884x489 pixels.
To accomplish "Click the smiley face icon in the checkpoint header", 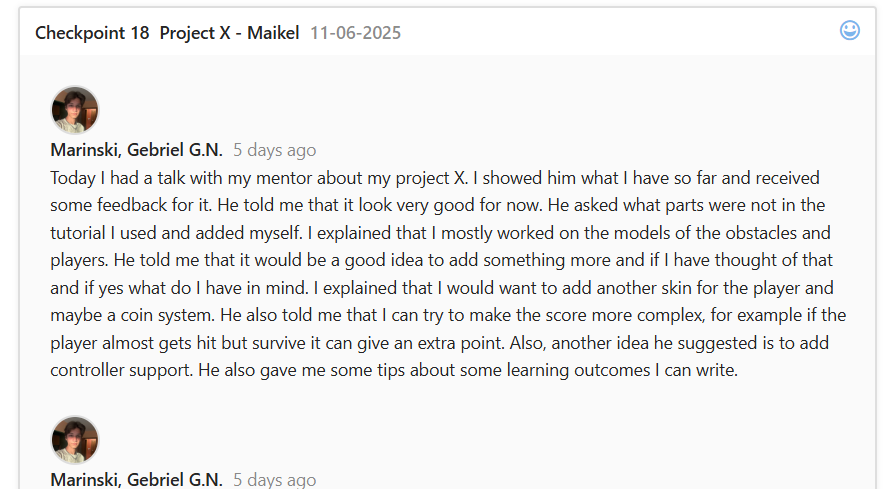I will 850,31.
